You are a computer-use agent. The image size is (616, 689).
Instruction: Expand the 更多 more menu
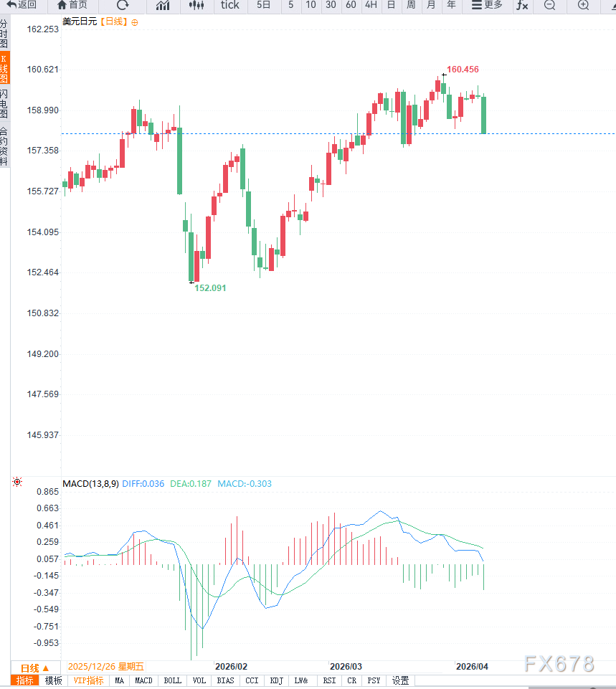tap(487, 5)
